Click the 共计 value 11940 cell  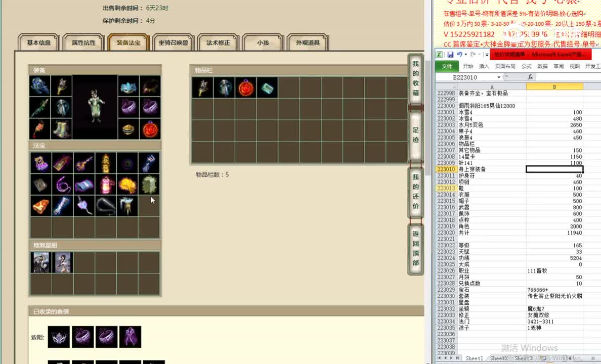coord(554,233)
